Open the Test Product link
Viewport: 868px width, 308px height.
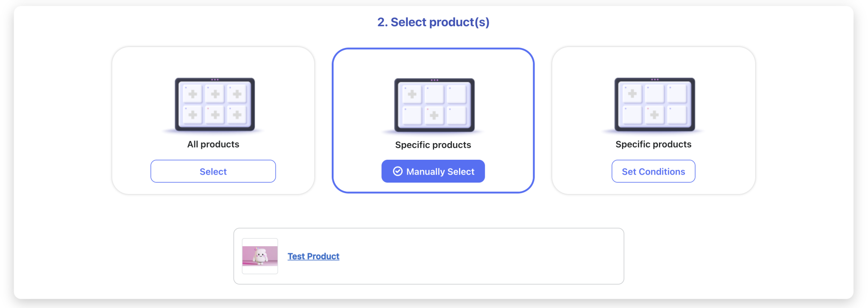click(313, 256)
